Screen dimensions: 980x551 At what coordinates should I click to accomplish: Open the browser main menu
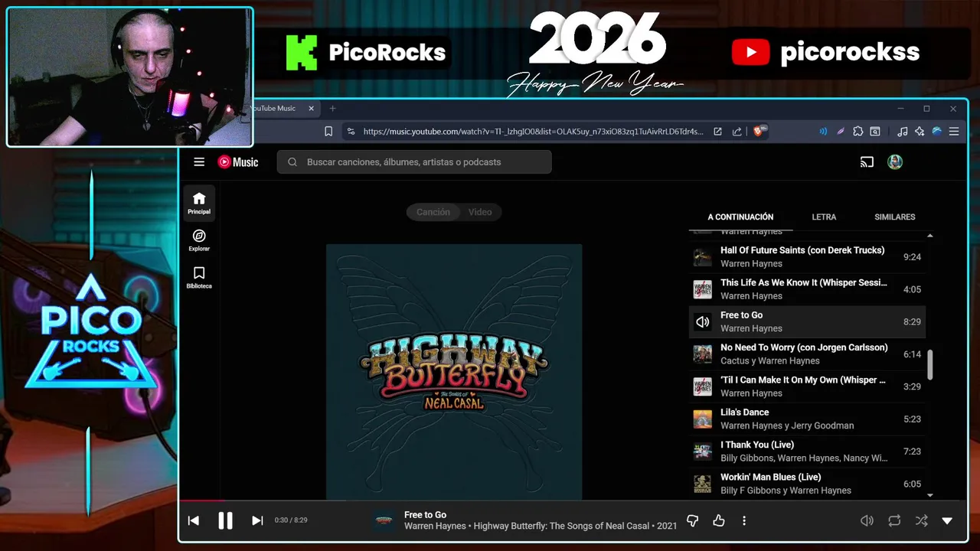coord(954,132)
